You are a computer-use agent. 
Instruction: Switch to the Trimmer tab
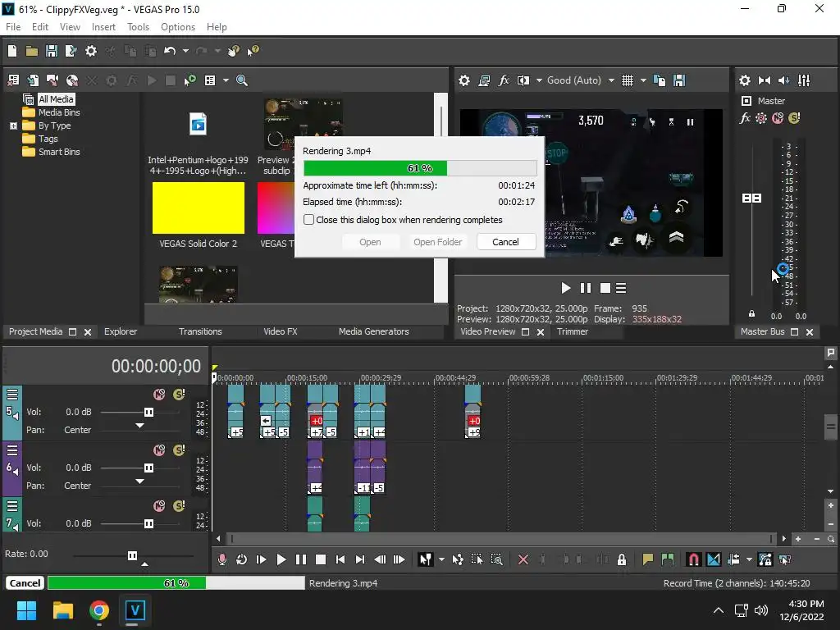(x=572, y=331)
